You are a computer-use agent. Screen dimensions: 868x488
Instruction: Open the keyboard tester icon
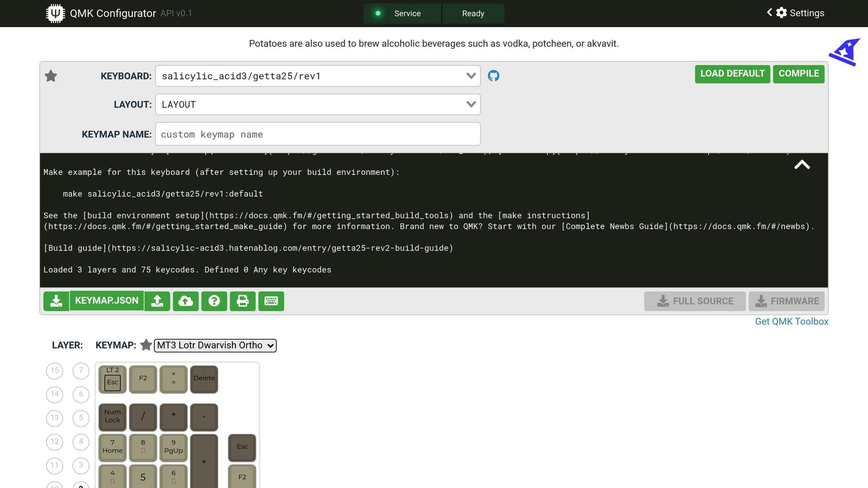pos(271,301)
